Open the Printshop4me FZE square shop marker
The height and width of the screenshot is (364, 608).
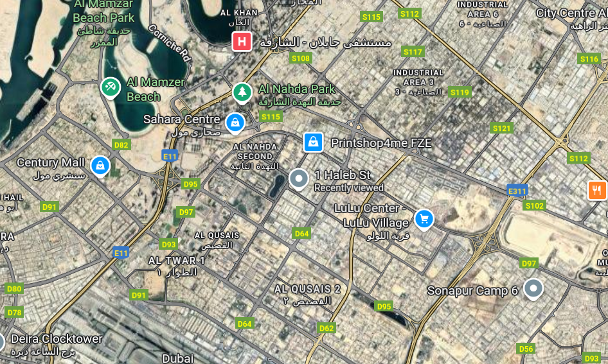[x=313, y=143]
